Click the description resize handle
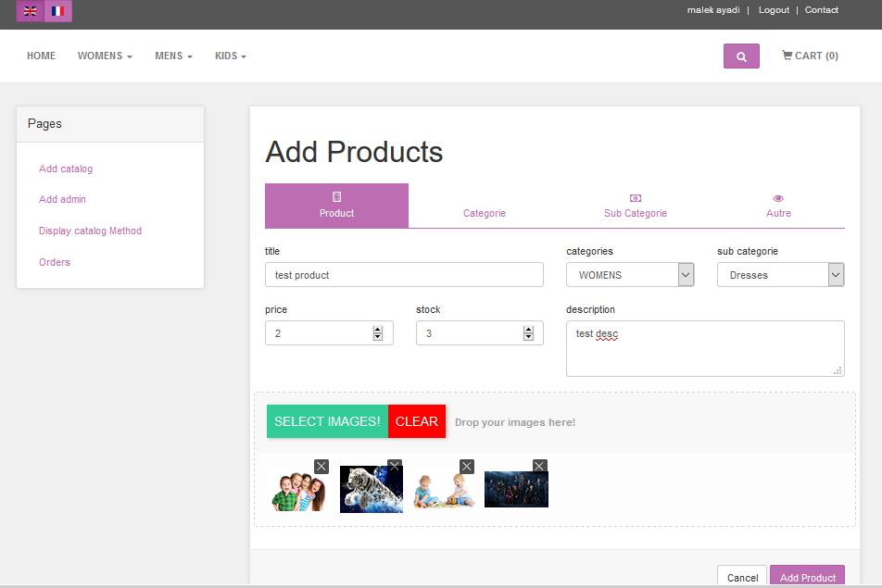Screen dimensions: 882x588 (x=838, y=370)
